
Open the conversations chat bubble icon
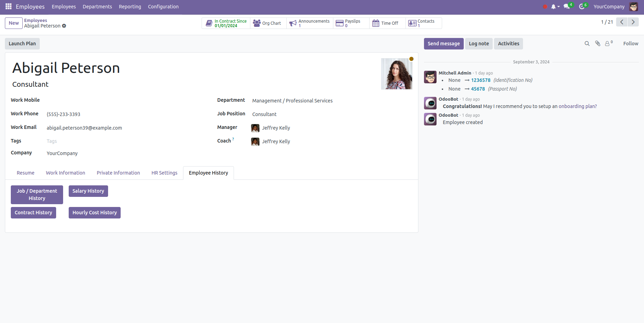point(567,7)
